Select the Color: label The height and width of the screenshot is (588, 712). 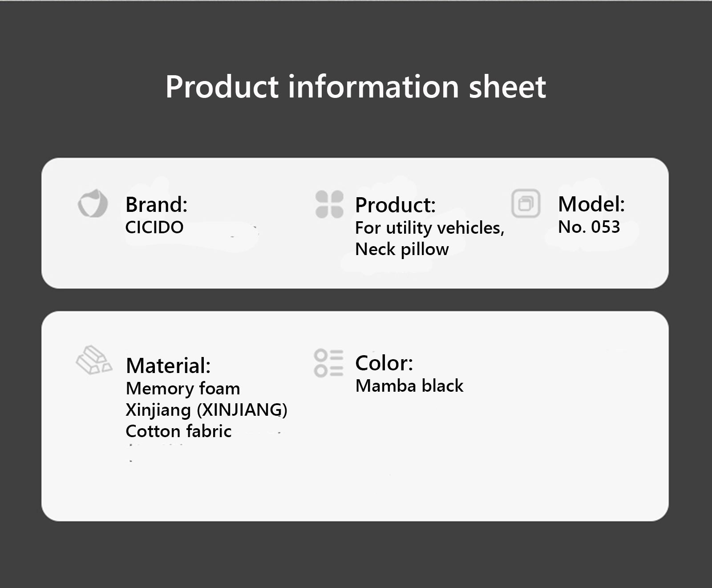(x=384, y=363)
